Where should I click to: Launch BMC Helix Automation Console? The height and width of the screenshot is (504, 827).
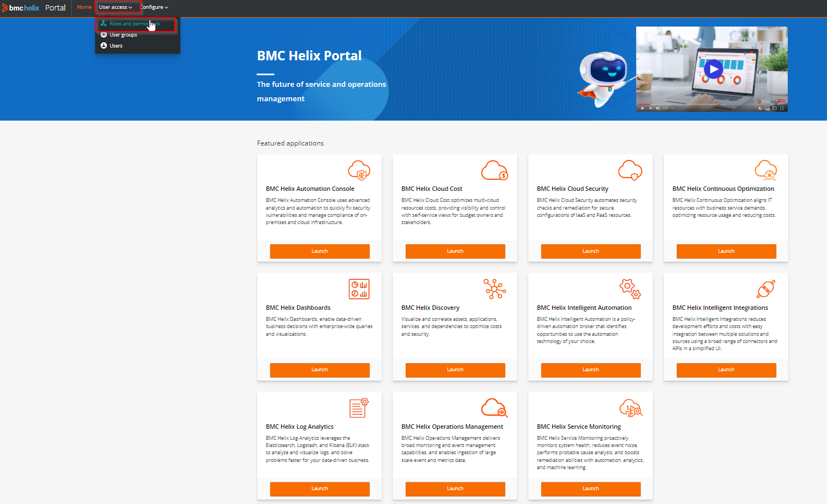tap(320, 251)
